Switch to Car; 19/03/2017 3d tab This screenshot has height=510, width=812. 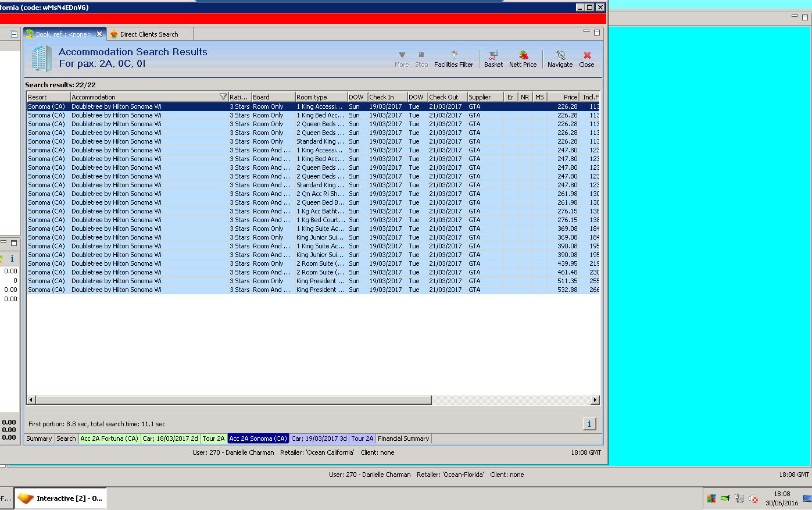[x=319, y=438]
